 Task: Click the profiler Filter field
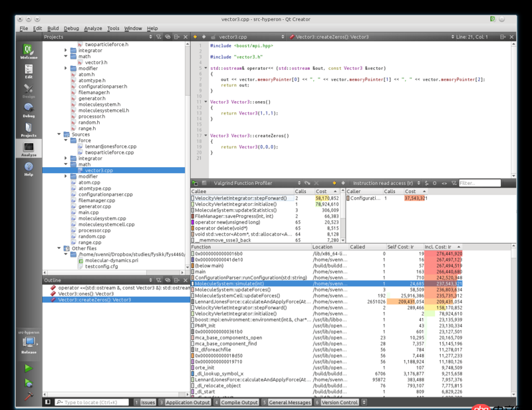(479, 183)
